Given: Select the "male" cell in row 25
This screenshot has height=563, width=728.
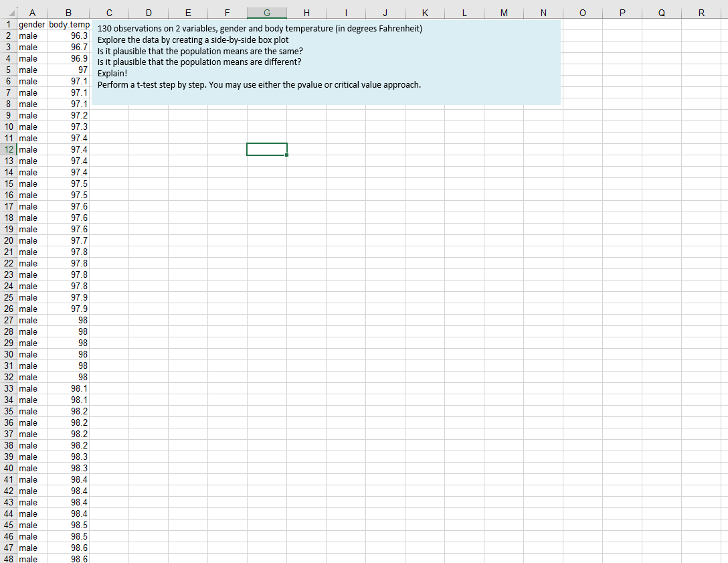Looking at the screenshot, I should (32, 297).
